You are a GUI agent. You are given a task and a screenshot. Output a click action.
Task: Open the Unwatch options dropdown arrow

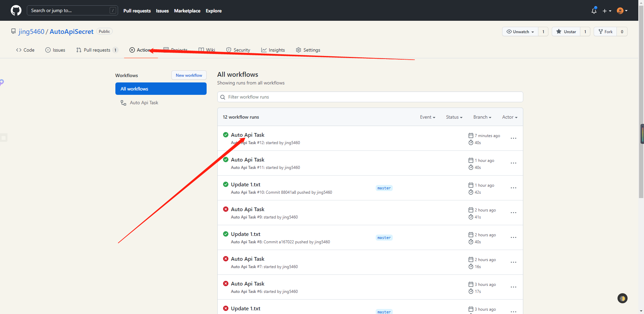[x=533, y=32]
